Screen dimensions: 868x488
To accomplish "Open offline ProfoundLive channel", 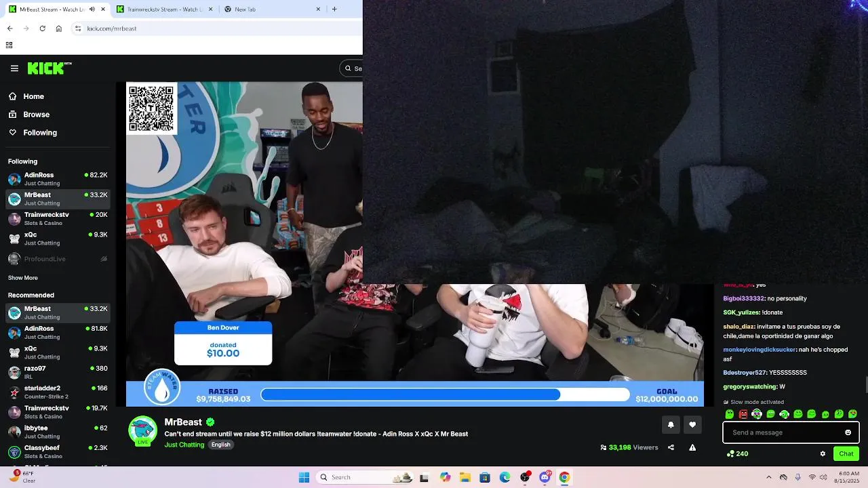I will coord(58,259).
